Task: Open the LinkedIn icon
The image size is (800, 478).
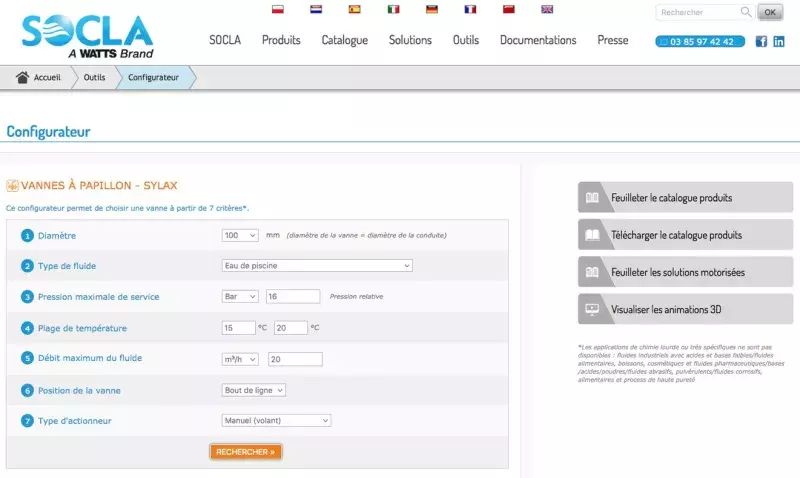Action: (779, 42)
